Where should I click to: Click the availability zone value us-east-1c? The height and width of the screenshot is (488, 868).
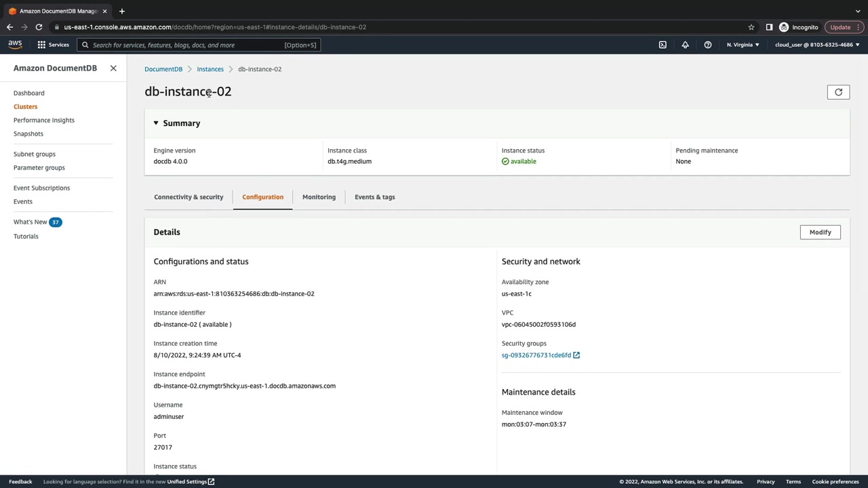click(x=517, y=294)
